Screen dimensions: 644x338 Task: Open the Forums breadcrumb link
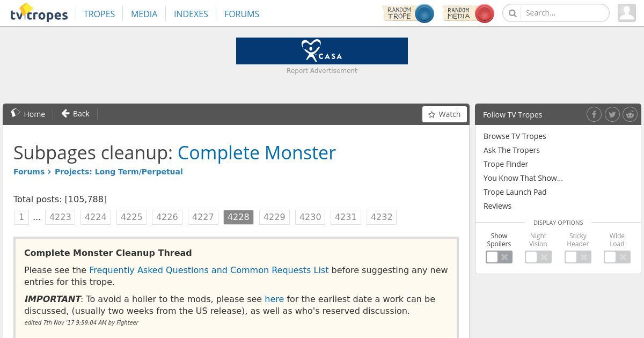[x=29, y=172]
